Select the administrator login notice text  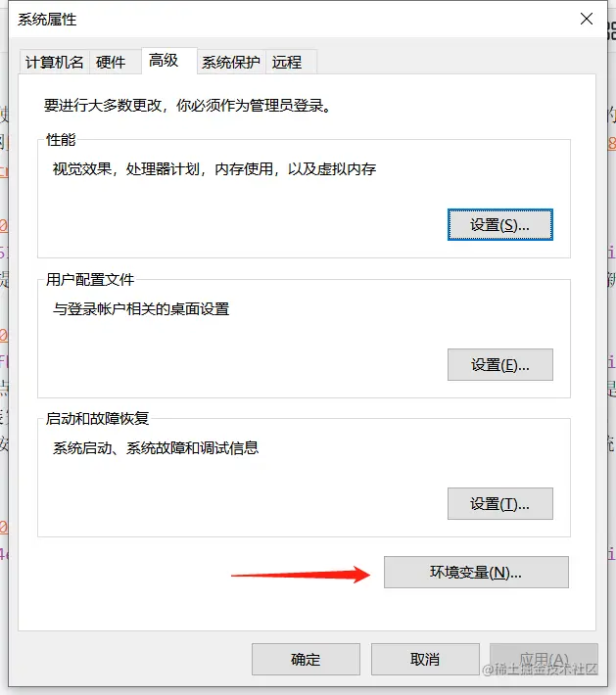[x=188, y=106]
